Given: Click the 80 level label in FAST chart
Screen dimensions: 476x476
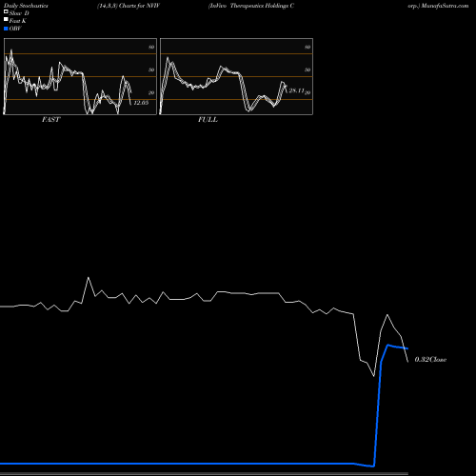Looking at the screenshot, I should [x=151, y=47].
